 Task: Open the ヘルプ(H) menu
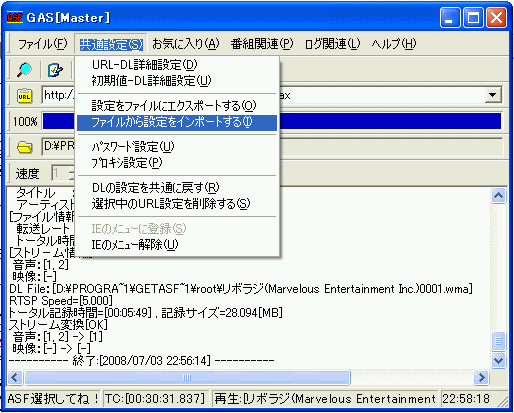coord(394,44)
